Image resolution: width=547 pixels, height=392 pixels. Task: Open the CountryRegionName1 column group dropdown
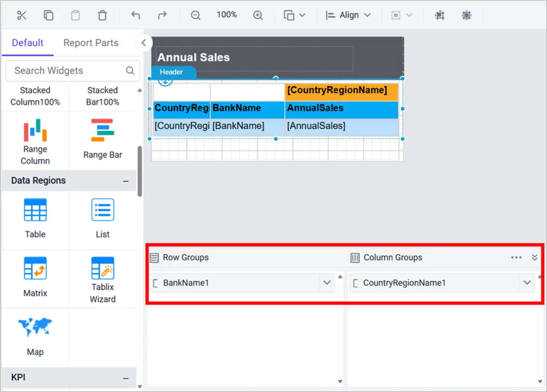[527, 283]
